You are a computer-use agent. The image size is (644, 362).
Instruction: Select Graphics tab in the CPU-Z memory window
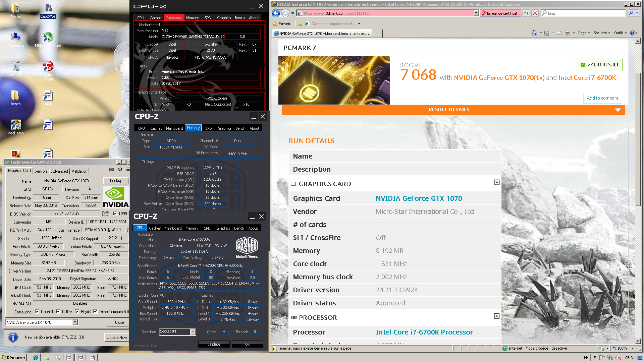224,128
